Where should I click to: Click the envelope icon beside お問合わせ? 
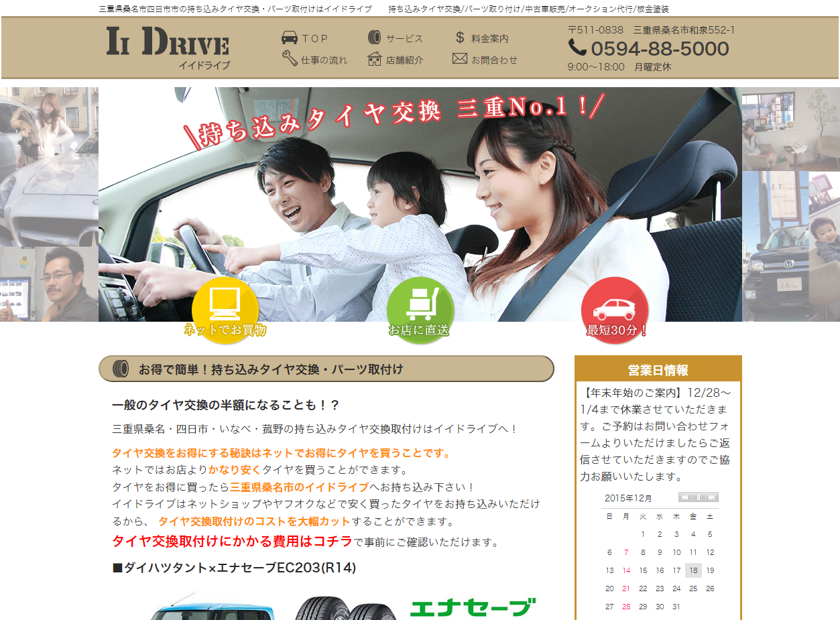(x=460, y=59)
